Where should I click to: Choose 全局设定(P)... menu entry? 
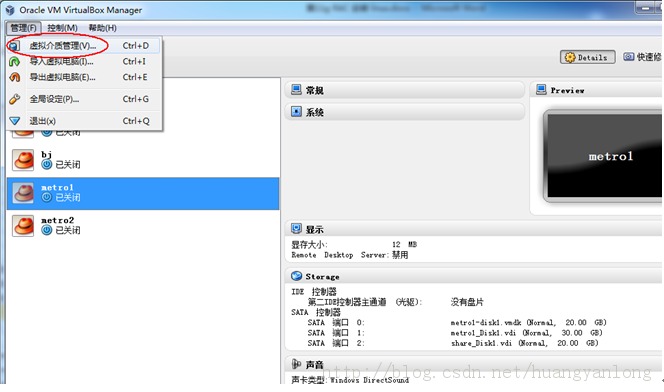84,99
